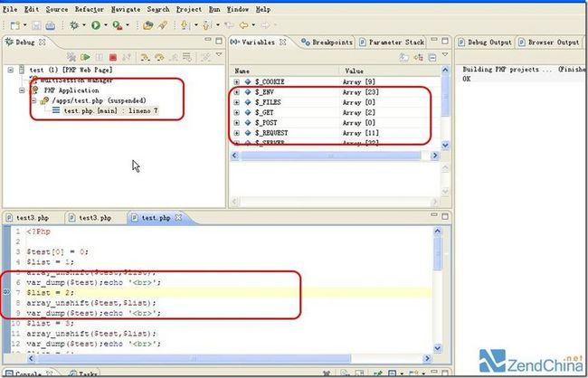This screenshot has width=588, height=378.
Task: Open dropdown arrow next to New icon
Action: pos(24,25)
